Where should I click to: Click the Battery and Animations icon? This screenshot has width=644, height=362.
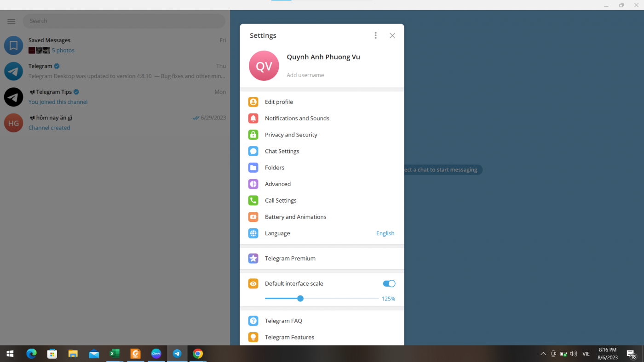click(253, 217)
